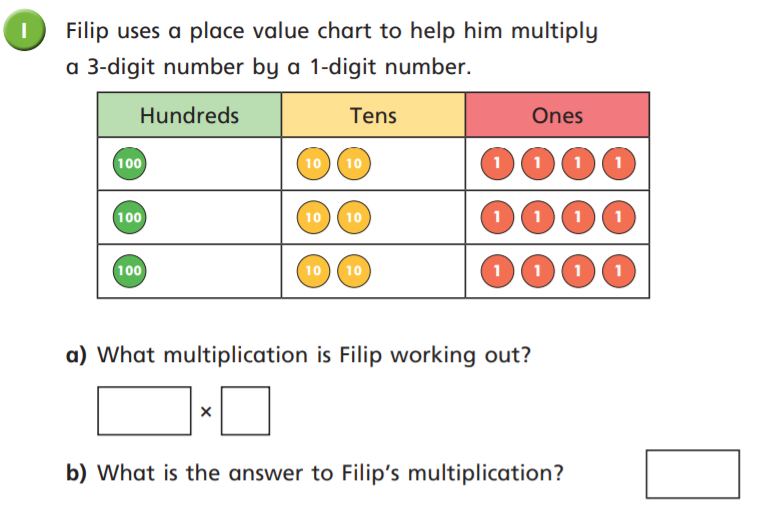Click the 3-digit number box in part a
757x516 pixels.
[144, 411]
